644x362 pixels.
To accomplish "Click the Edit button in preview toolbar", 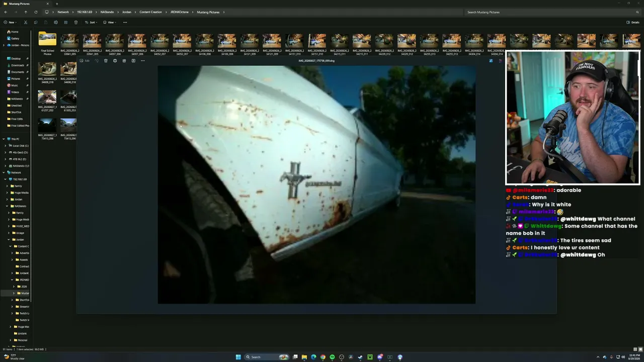I will pyautogui.click(x=84, y=61).
